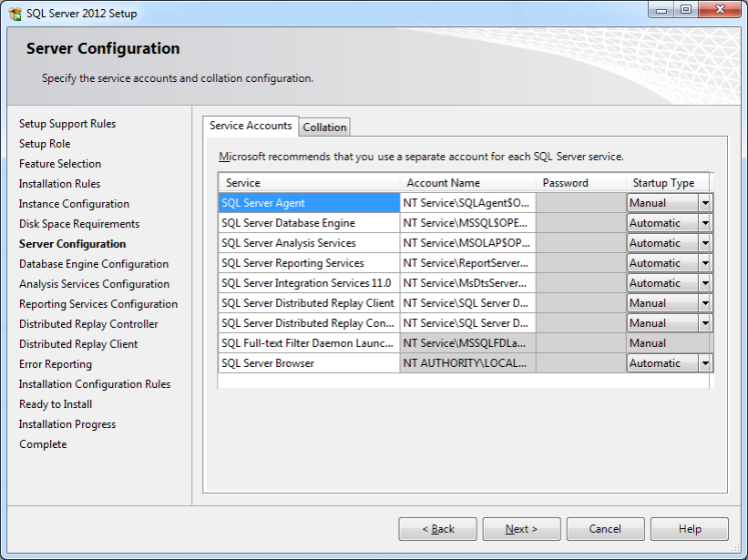
Task: Click bold Server Configuration step in sidebar
Action: pyautogui.click(x=73, y=244)
